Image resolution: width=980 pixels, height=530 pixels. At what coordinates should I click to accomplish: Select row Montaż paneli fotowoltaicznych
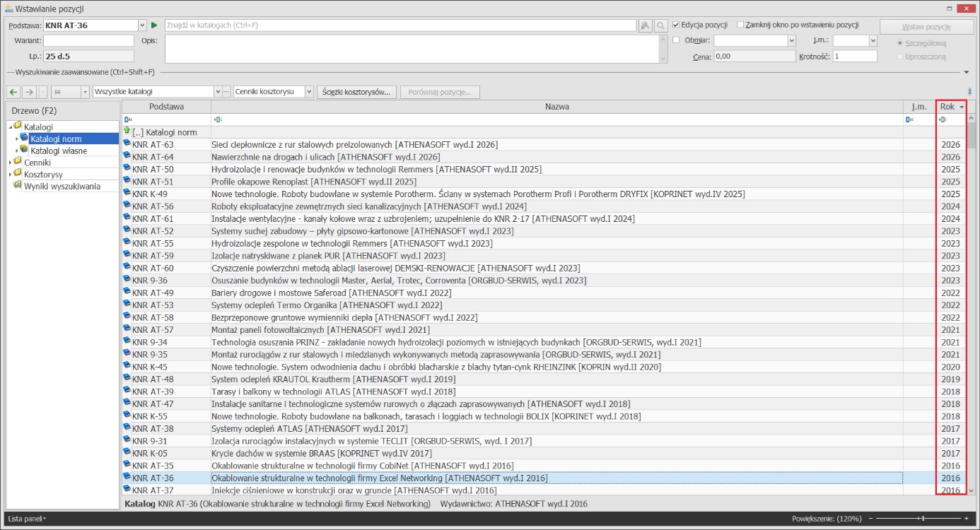(x=544, y=329)
